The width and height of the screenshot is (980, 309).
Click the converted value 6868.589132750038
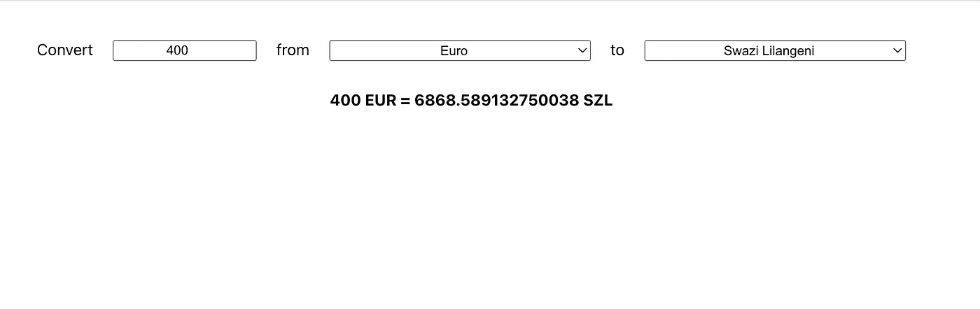coord(497,101)
